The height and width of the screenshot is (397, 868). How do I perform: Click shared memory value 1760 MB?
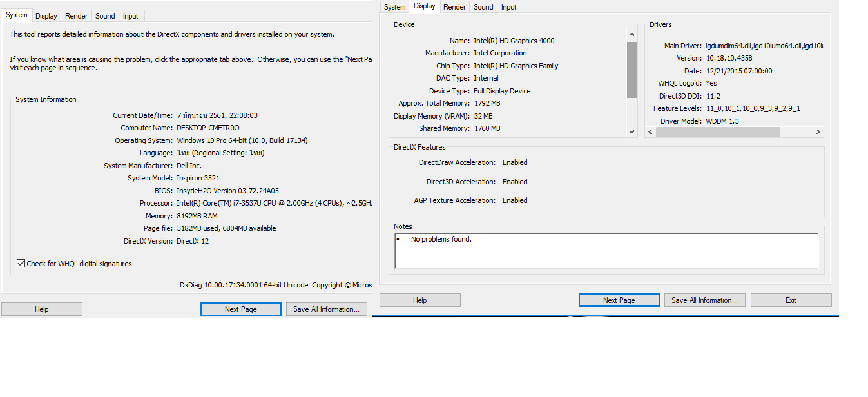pos(487,128)
